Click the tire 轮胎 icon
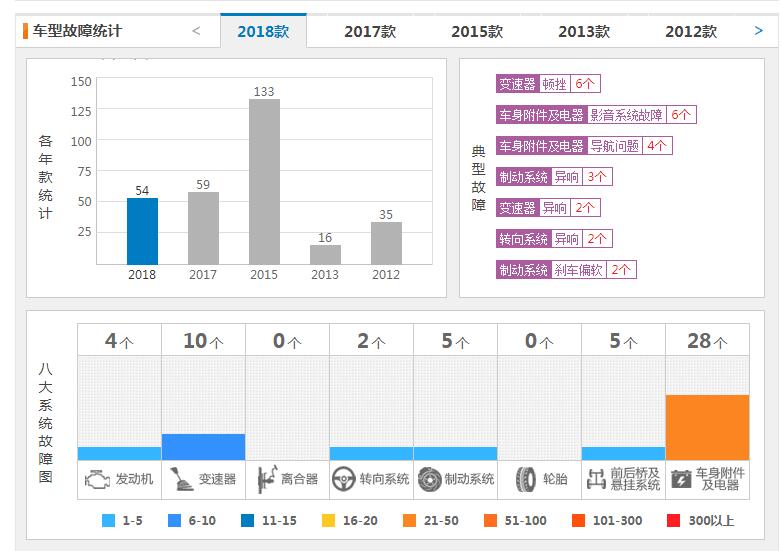Screen dimensions: 782x551 (x=525, y=479)
